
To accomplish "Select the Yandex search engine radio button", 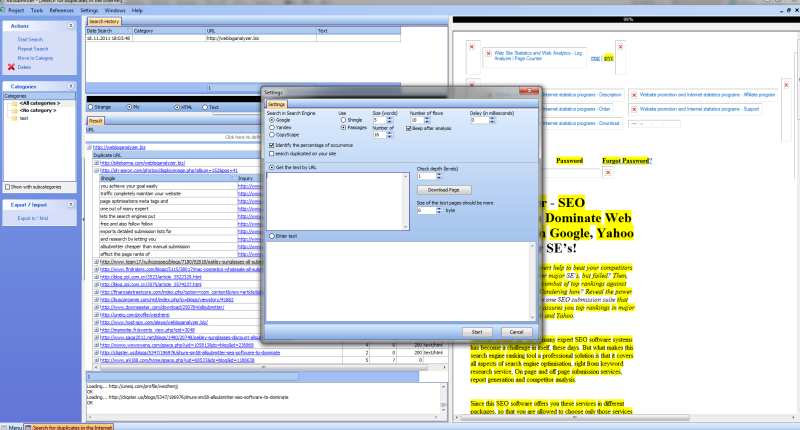I will (270, 128).
